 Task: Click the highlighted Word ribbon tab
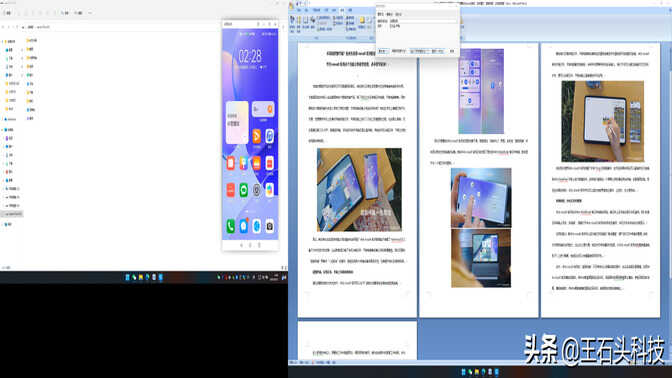342,10
